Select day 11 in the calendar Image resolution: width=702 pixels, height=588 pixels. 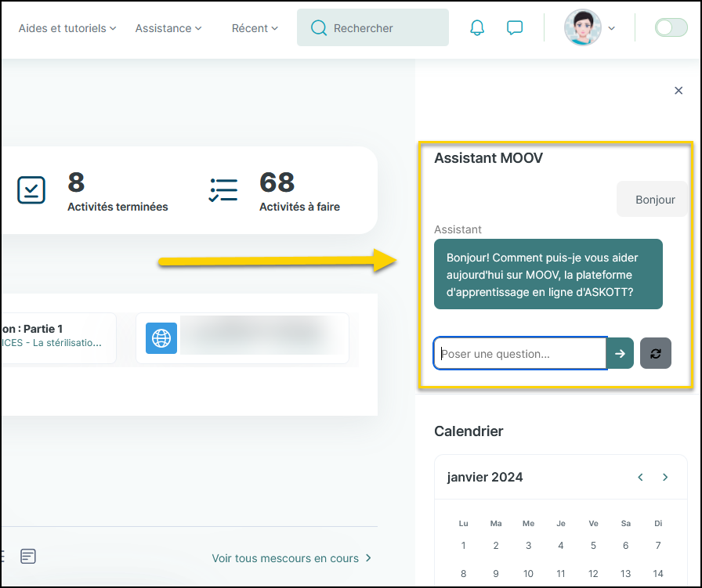560,574
